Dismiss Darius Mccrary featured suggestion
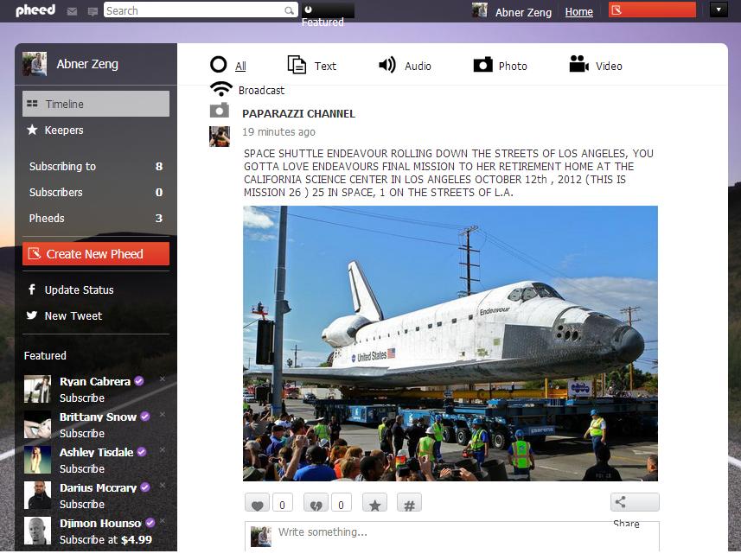This screenshot has width=741, height=560. (163, 485)
